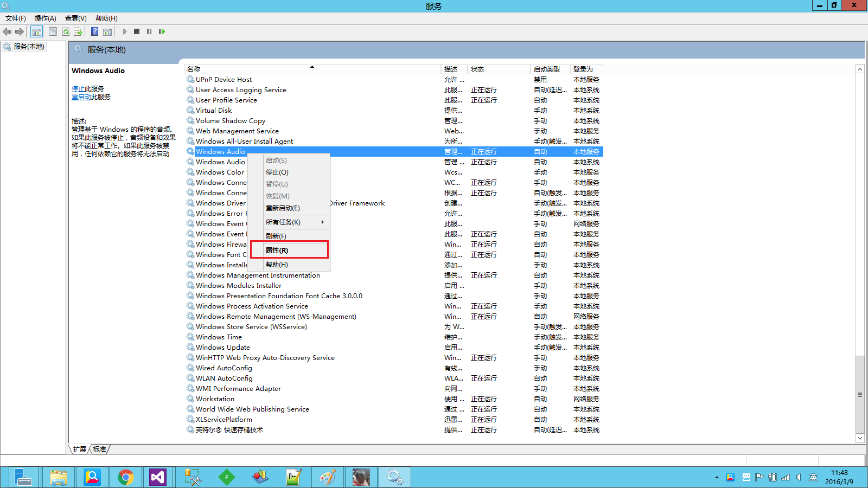Select the Workstation service
This screenshot has height=488, width=868.
click(x=394, y=399)
